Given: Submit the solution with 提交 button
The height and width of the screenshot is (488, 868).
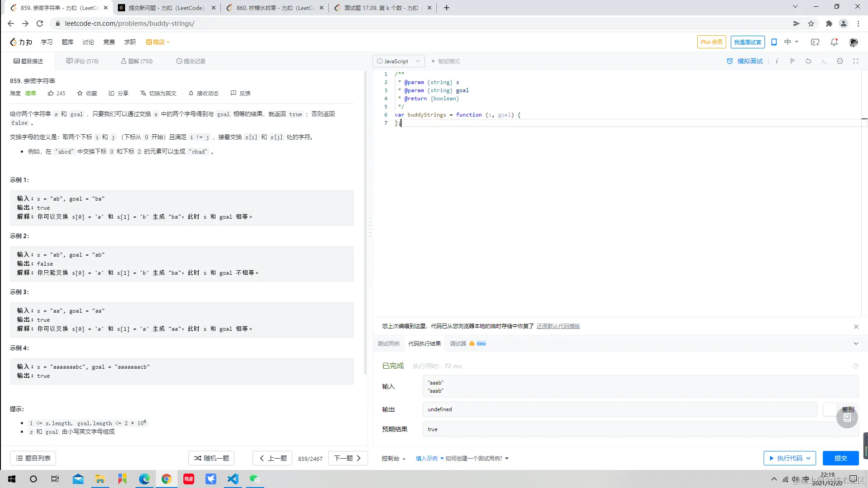Looking at the screenshot, I should [840, 458].
